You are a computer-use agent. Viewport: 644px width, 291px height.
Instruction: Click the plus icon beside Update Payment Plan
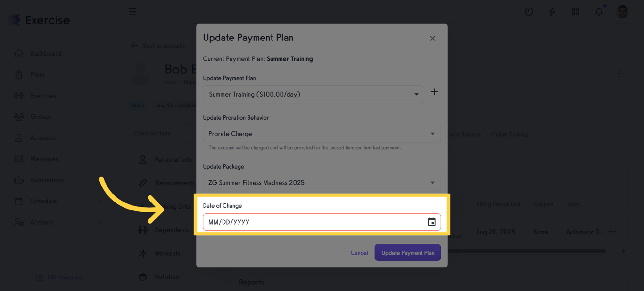point(434,92)
